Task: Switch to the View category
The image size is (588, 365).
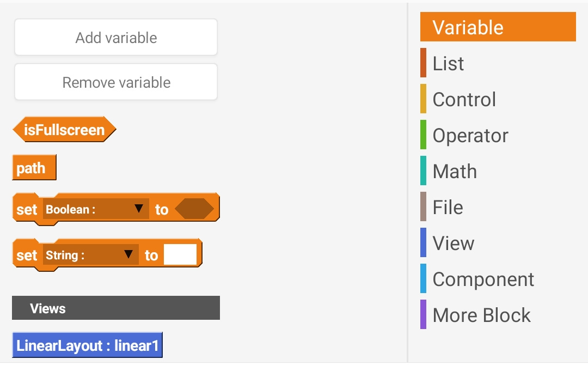Action: (453, 243)
